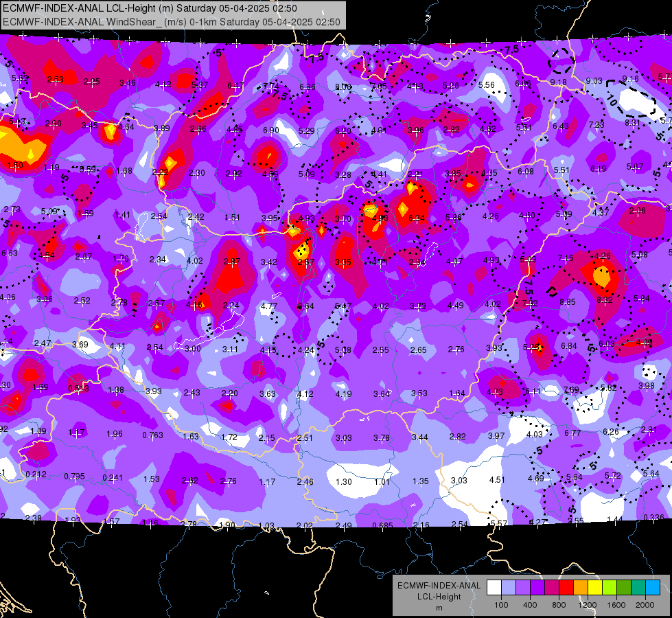This screenshot has height=618, width=672.
Task: Click the wind shear value 4.73
Action: (495, 391)
